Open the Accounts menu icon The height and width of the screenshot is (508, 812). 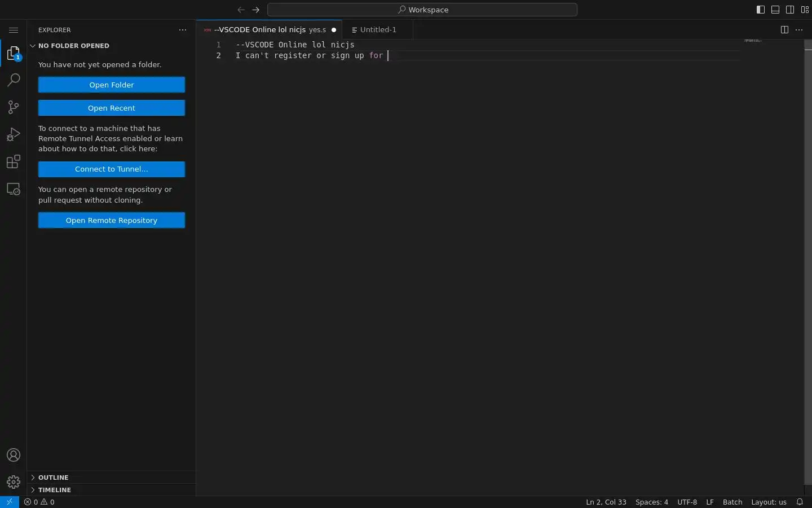[x=14, y=455]
